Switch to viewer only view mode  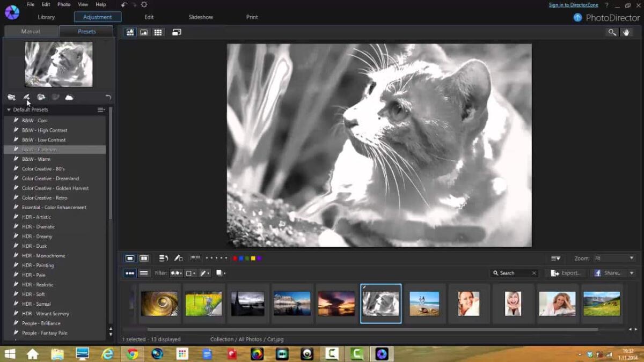tap(143, 32)
